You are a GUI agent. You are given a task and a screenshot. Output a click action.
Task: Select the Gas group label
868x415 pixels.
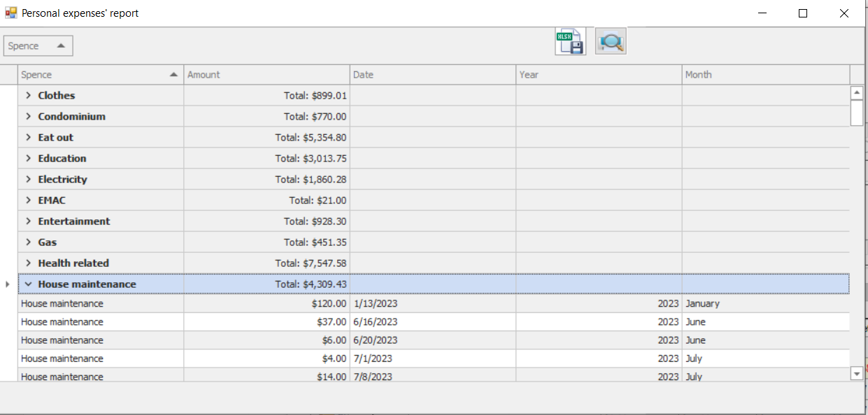[48, 242]
